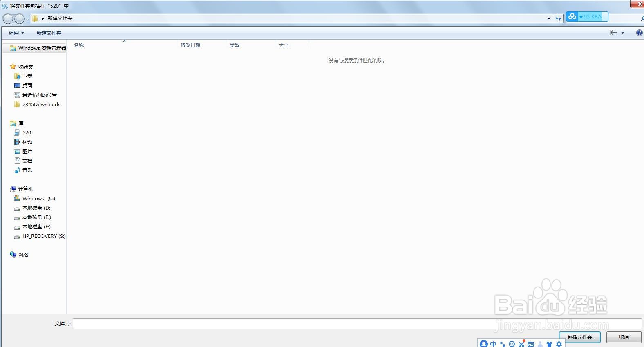Open the IME soft keyboard icon
Screen dimensions: 644x347
click(x=531, y=344)
